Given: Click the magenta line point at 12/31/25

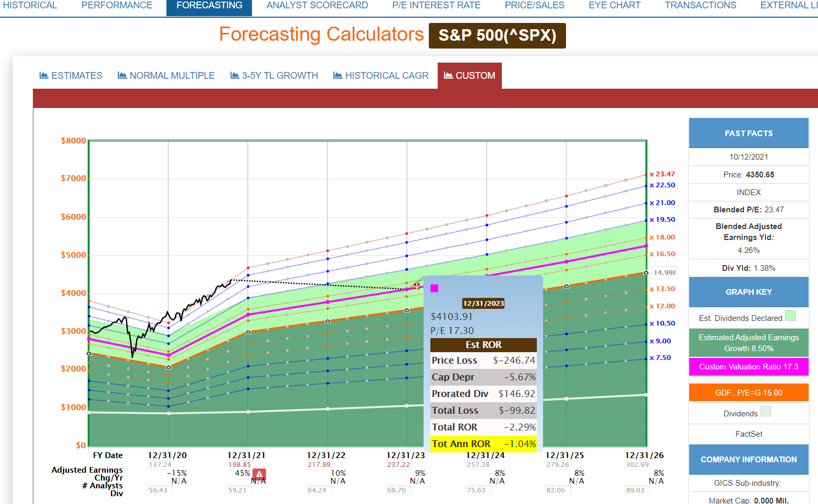Looking at the screenshot, I should (567, 261).
